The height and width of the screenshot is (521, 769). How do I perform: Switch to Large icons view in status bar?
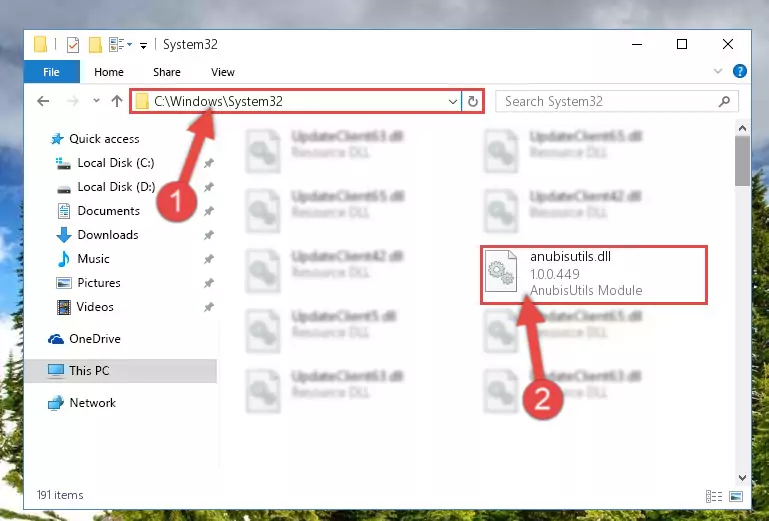tap(736, 496)
